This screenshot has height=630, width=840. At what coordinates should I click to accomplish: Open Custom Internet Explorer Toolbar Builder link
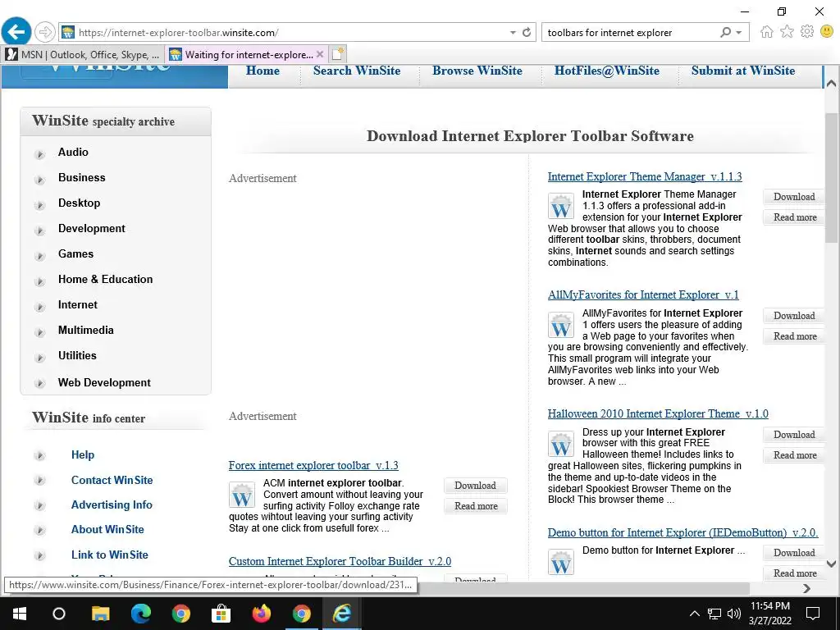click(340, 561)
